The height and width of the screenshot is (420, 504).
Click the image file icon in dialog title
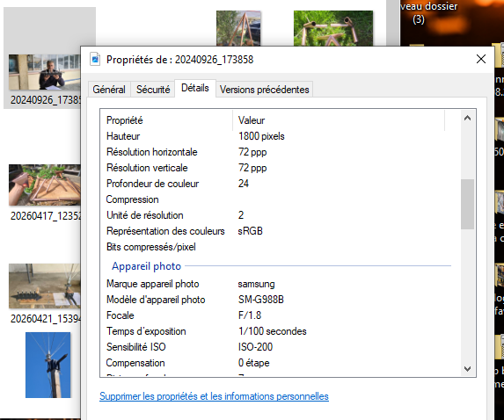[x=95, y=59]
